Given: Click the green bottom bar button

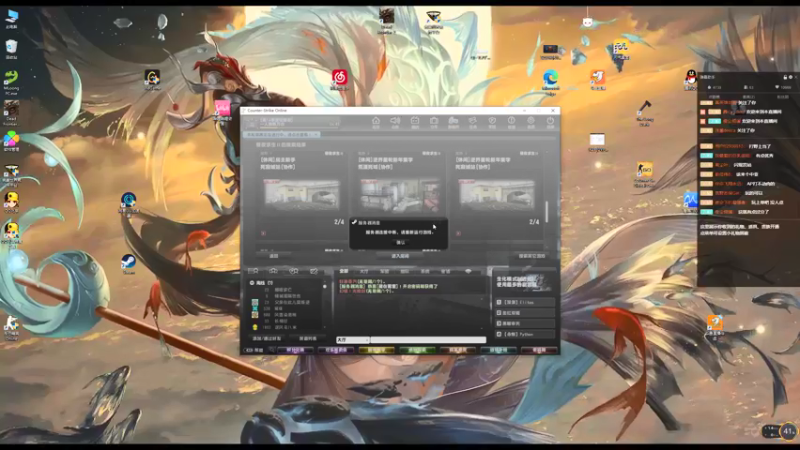Looking at the screenshot, I should pyautogui.click(x=417, y=351).
